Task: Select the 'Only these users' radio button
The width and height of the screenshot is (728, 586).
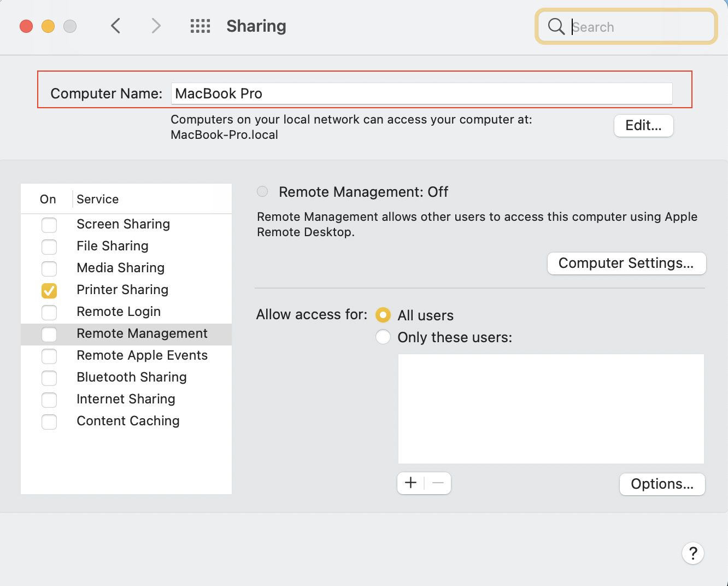Action: tap(383, 337)
